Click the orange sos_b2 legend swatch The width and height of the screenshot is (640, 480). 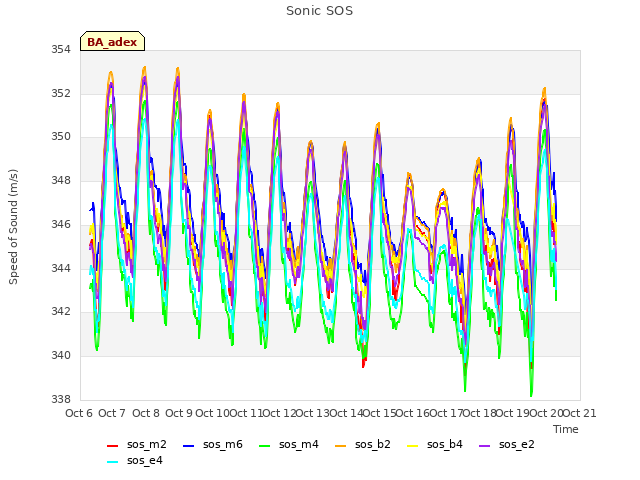(340, 446)
